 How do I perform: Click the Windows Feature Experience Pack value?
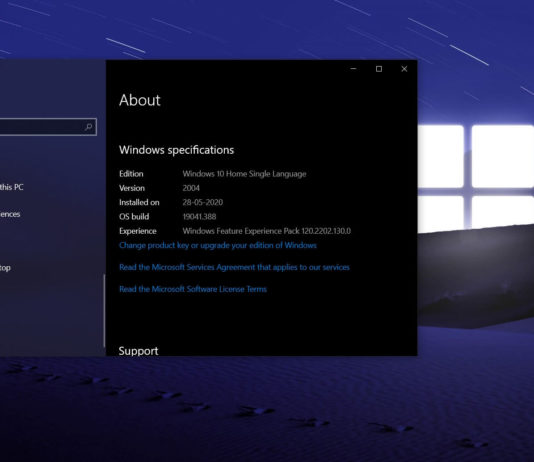(267, 231)
